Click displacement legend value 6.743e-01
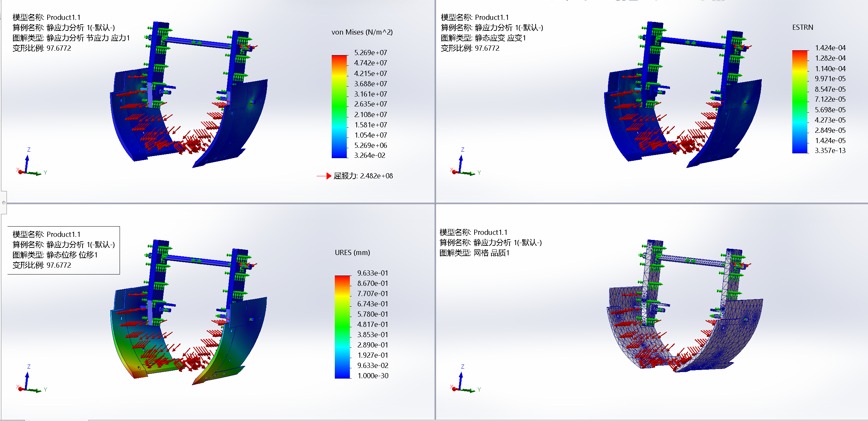 pyautogui.click(x=372, y=304)
